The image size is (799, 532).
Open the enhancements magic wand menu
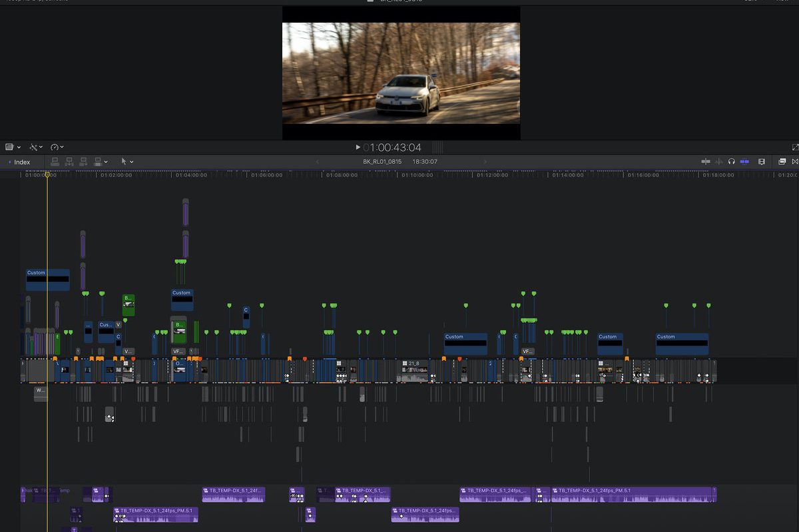tap(36, 147)
